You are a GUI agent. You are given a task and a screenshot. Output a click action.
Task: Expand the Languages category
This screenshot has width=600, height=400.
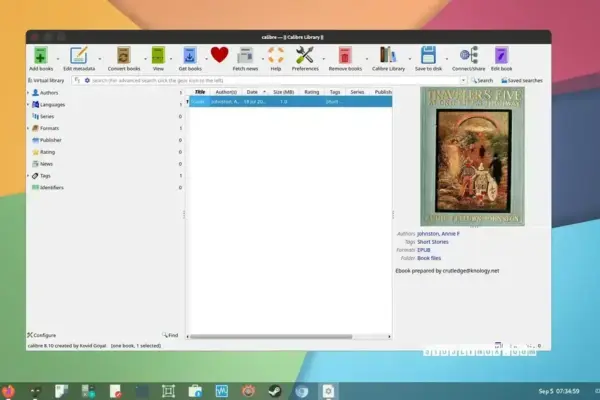point(28,104)
